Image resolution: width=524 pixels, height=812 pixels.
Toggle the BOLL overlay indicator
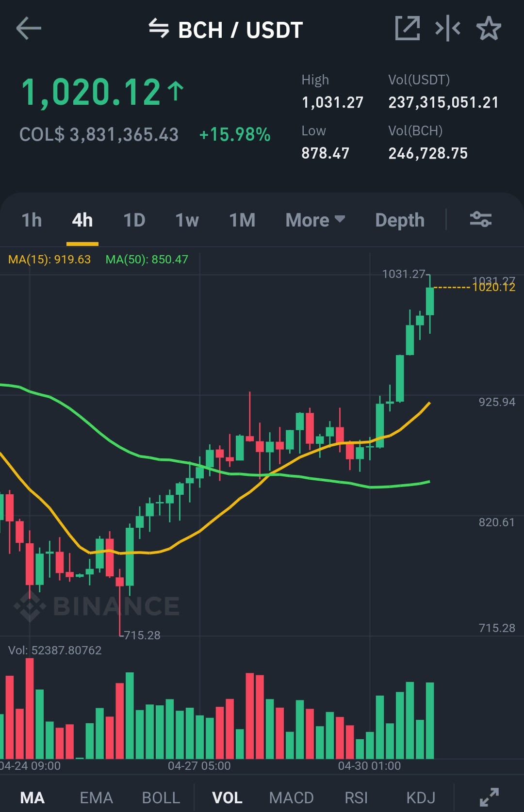click(x=161, y=797)
